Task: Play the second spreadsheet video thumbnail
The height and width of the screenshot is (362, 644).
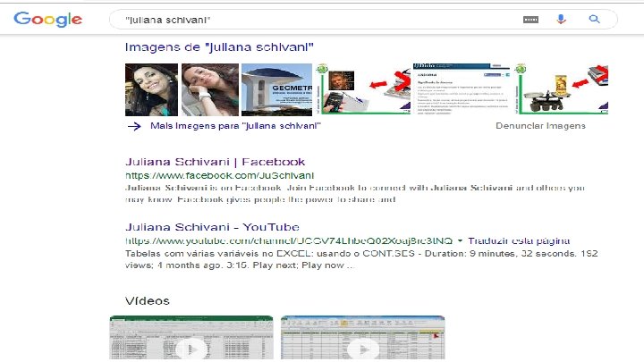Action: (362, 337)
